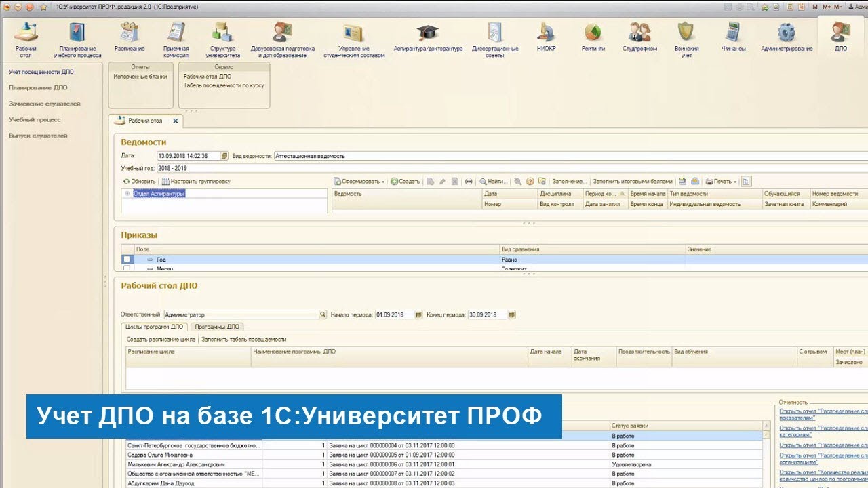Open Зачисление слушателей in left sidebar
The image size is (868, 488).
[45, 104]
